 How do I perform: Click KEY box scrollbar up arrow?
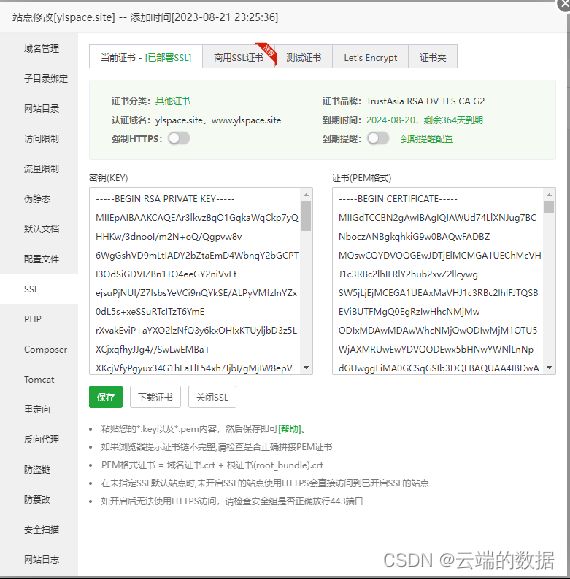[x=306, y=194]
